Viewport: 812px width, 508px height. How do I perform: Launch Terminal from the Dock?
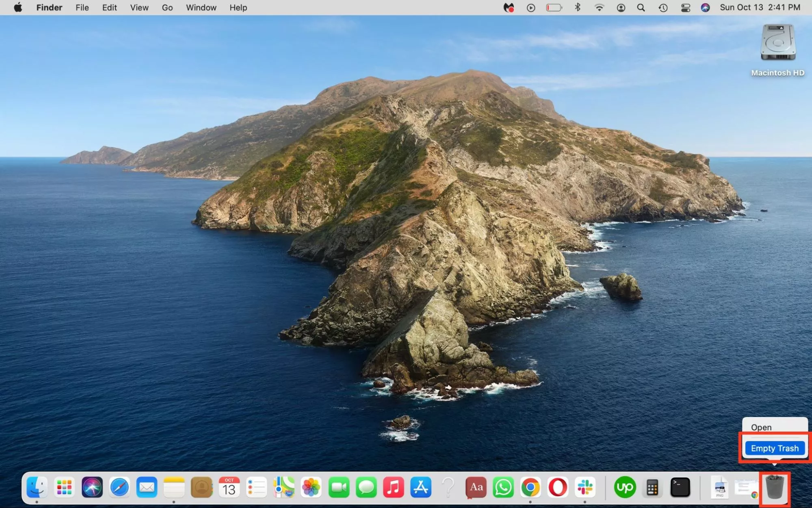tap(680, 487)
